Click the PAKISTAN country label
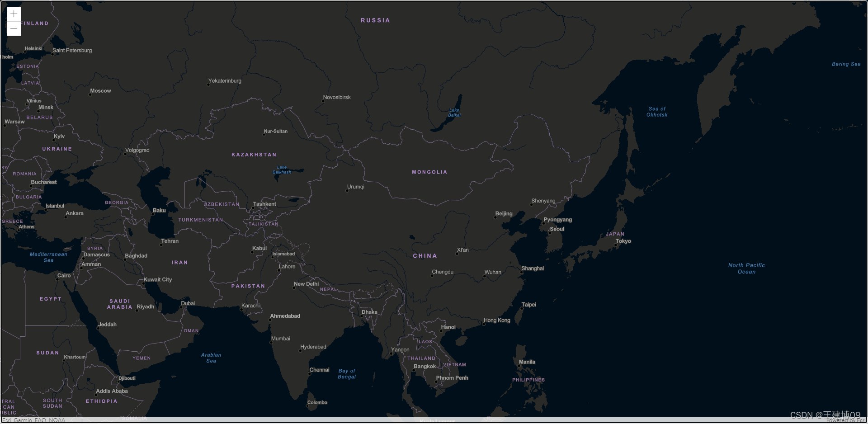This screenshot has height=424, width=868. (248, 286)
